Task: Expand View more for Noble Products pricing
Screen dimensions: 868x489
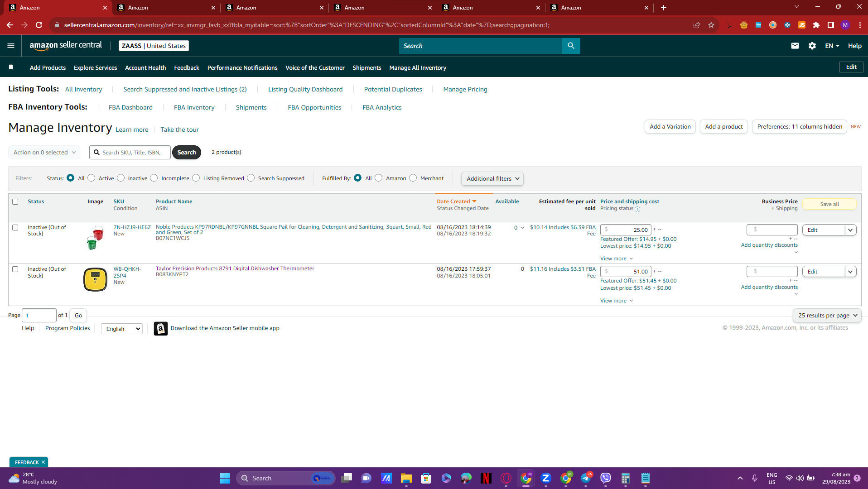Action: pos(617,259)
